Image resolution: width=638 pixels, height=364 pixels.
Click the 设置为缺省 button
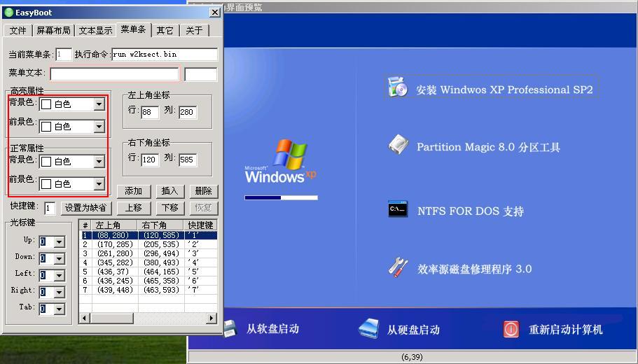(x=85, y=208)
